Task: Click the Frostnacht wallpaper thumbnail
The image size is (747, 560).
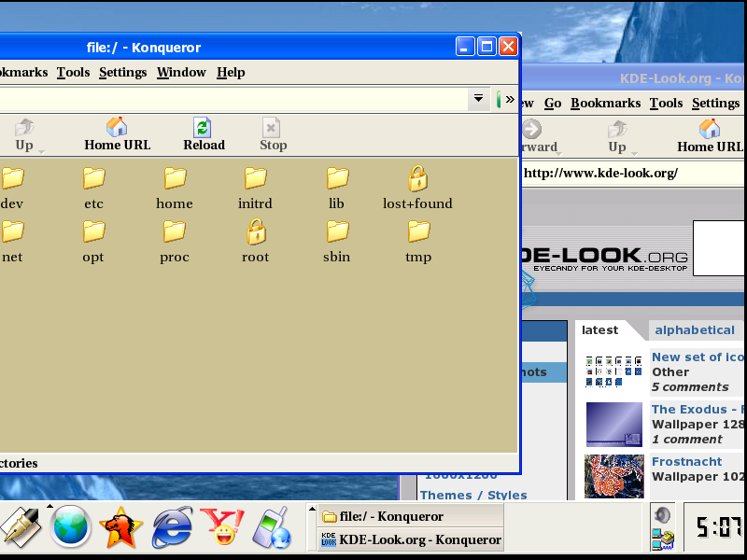Action: coord(614,477)
